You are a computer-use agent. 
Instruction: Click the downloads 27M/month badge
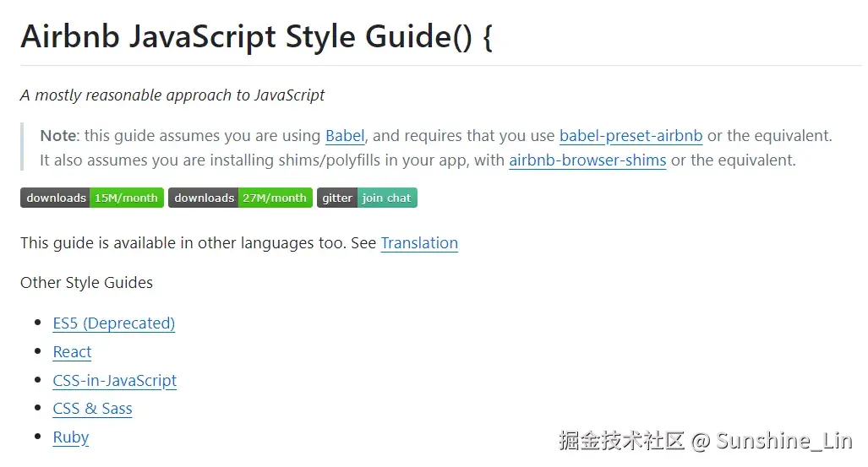coord(240,198)
